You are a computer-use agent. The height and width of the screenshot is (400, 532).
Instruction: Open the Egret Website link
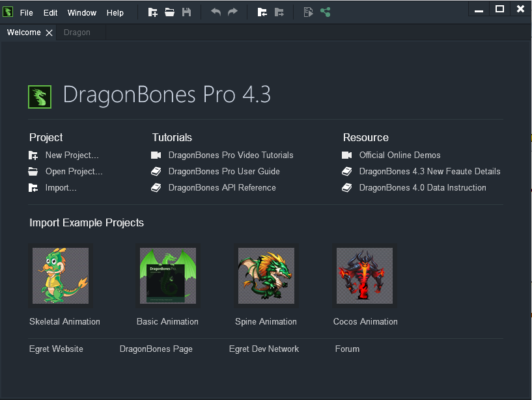tap(56, 349)
